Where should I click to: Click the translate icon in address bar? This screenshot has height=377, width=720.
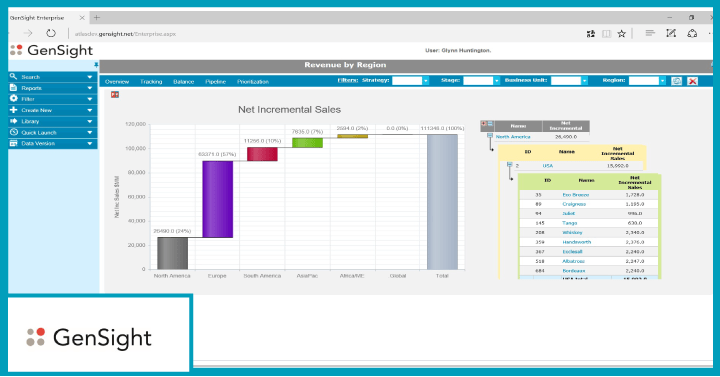click(x=591, y=34)
